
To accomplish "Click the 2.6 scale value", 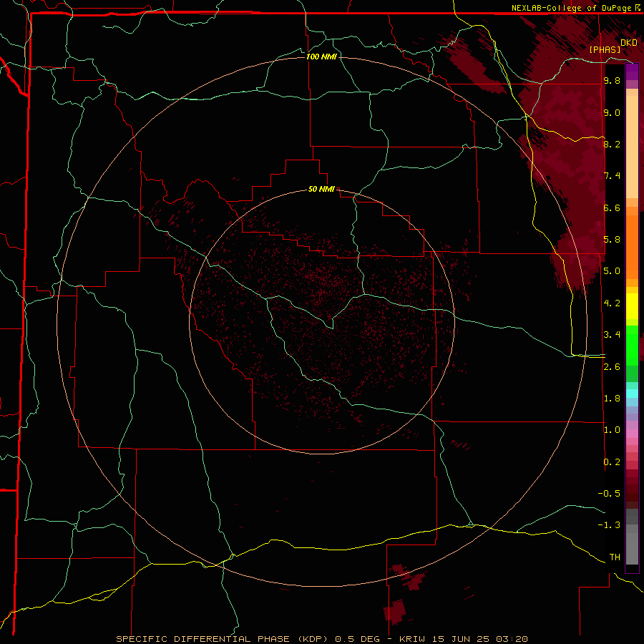I will pyautogui.click(x=612, y=367).
